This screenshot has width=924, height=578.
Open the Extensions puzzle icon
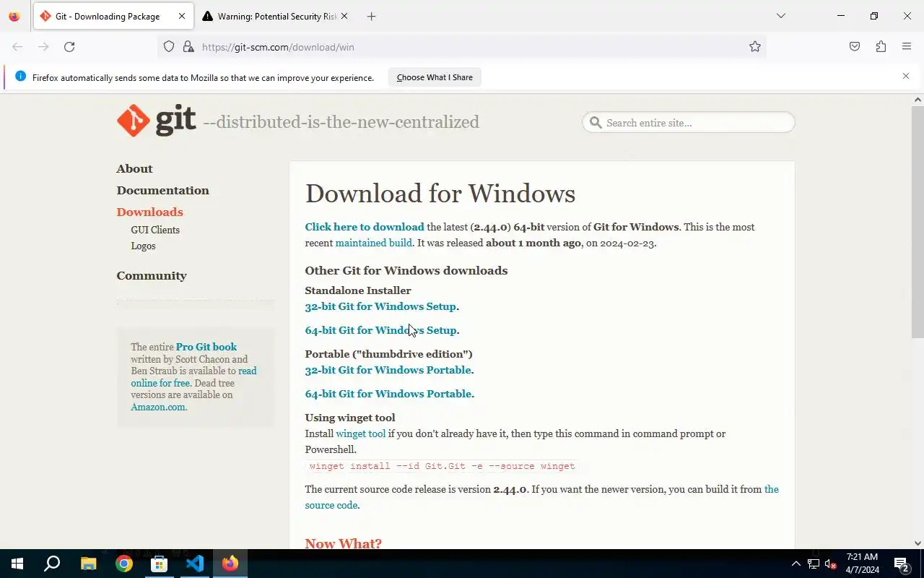[881, 47]
